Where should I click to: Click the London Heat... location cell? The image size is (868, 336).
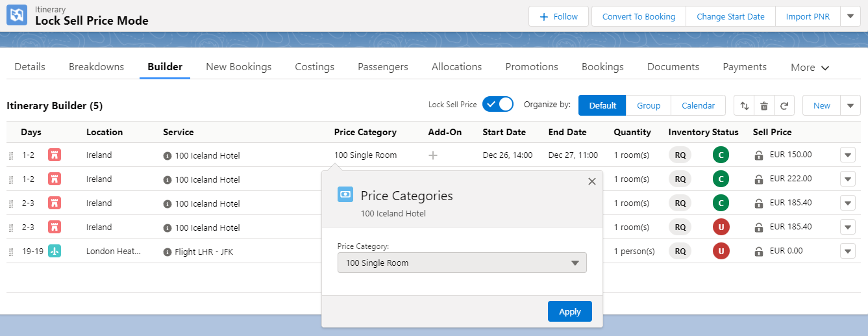tap(114, 252)
